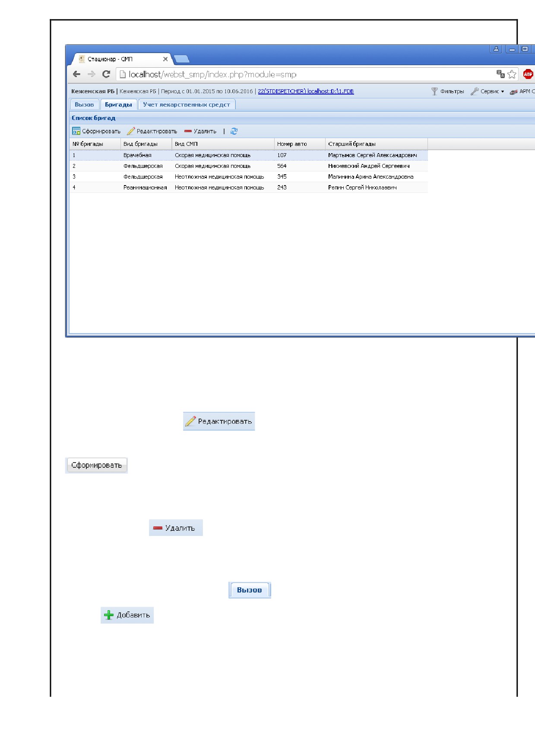
Task: Sort by Номер авто column header
Action: (x=300, y=144)
